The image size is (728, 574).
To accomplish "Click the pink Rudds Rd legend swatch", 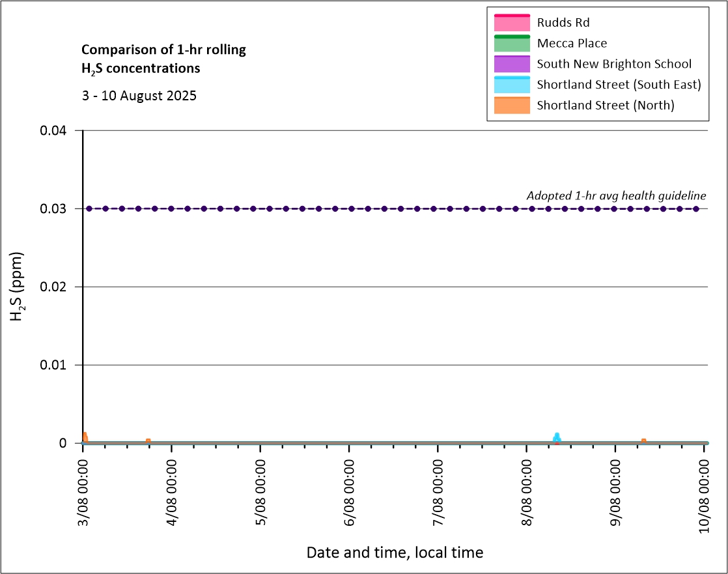I will coord(512,23).
